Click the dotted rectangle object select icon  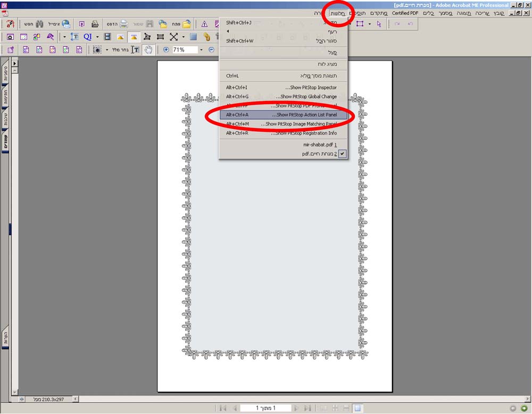coord(161,37)
